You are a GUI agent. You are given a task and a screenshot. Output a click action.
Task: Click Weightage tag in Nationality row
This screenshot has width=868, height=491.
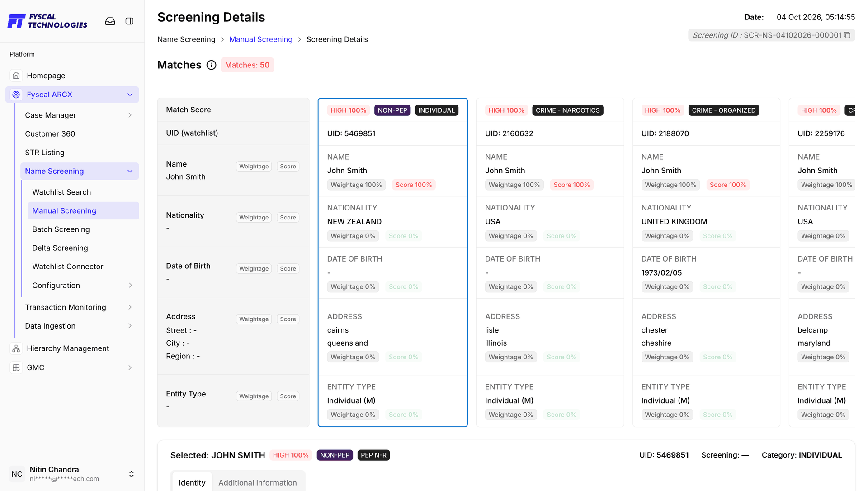point(254,218)
